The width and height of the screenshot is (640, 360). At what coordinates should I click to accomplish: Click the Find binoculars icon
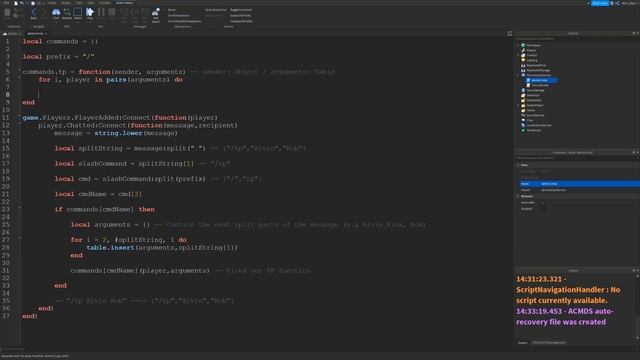click(x=56, y=12)
